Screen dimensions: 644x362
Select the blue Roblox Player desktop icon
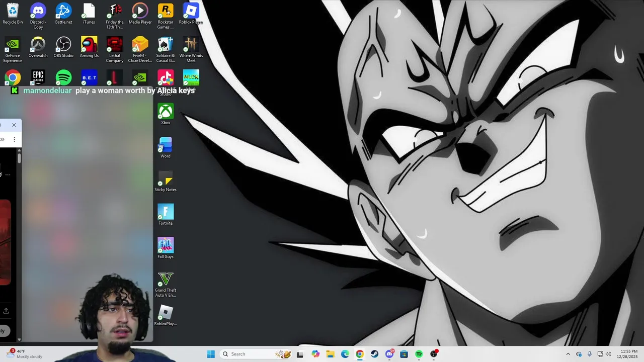coord(191,14)
